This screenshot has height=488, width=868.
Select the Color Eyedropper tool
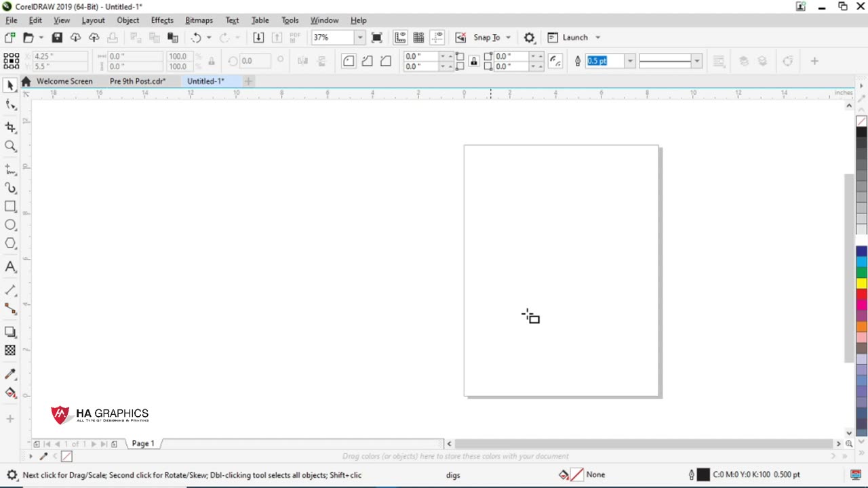[10, 374]
